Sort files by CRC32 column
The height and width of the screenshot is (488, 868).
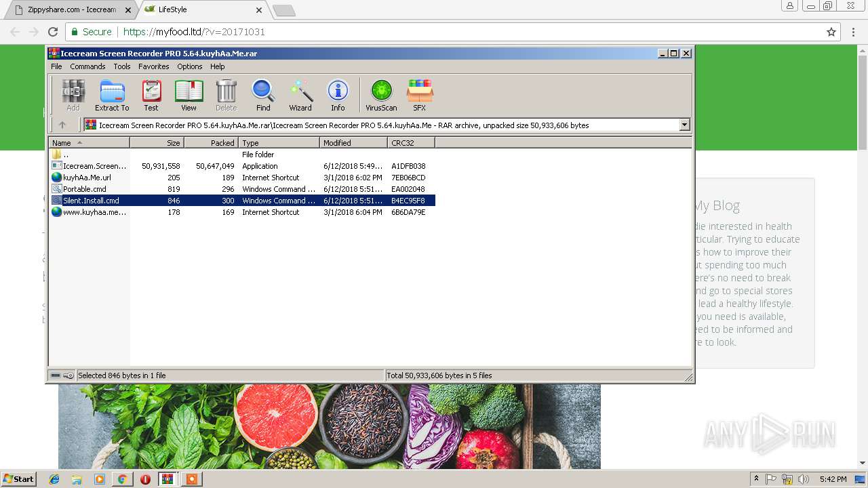411,143
